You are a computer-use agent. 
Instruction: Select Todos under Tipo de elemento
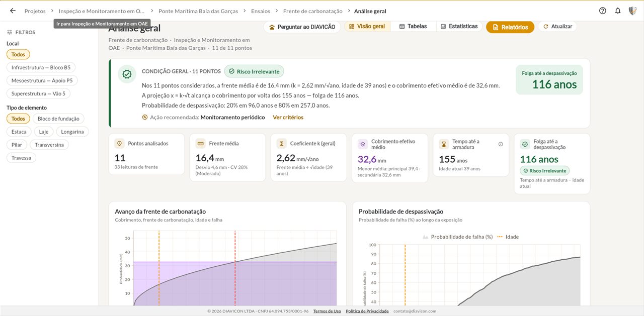click(x=18, y=119)
